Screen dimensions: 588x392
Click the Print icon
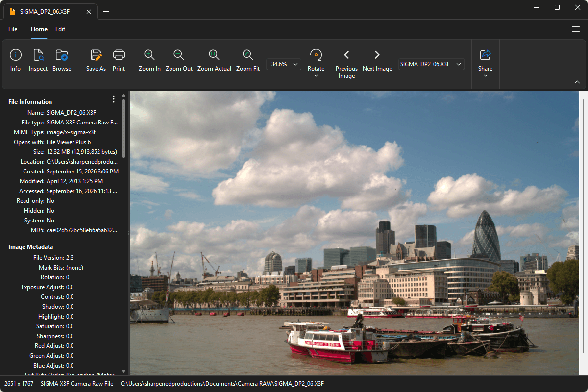click(119, 55)
